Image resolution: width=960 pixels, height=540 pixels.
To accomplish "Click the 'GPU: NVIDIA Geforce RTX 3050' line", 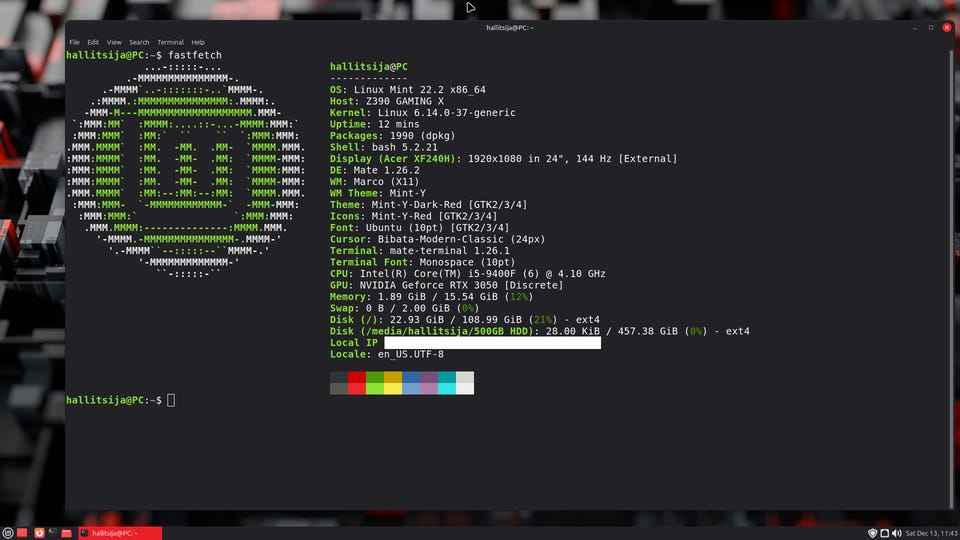I will pyautogui.click(x=446, y=285).
